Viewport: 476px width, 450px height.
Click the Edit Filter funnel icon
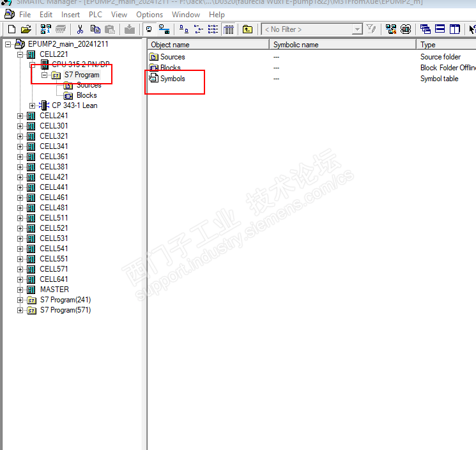(x=371, y=29)
